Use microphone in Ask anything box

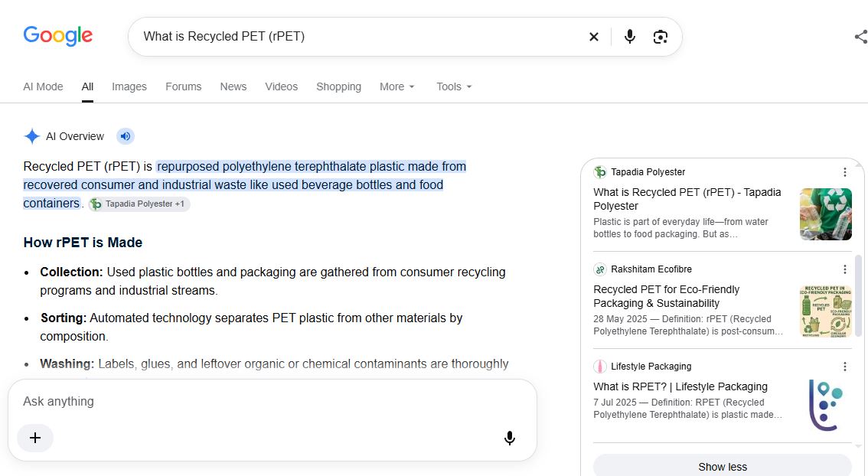510,438
